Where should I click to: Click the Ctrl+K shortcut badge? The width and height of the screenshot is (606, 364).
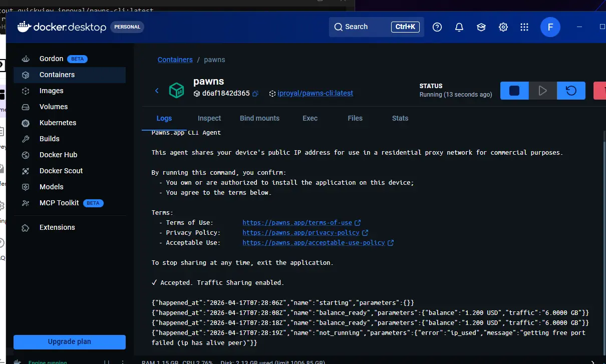pos(405,27)
